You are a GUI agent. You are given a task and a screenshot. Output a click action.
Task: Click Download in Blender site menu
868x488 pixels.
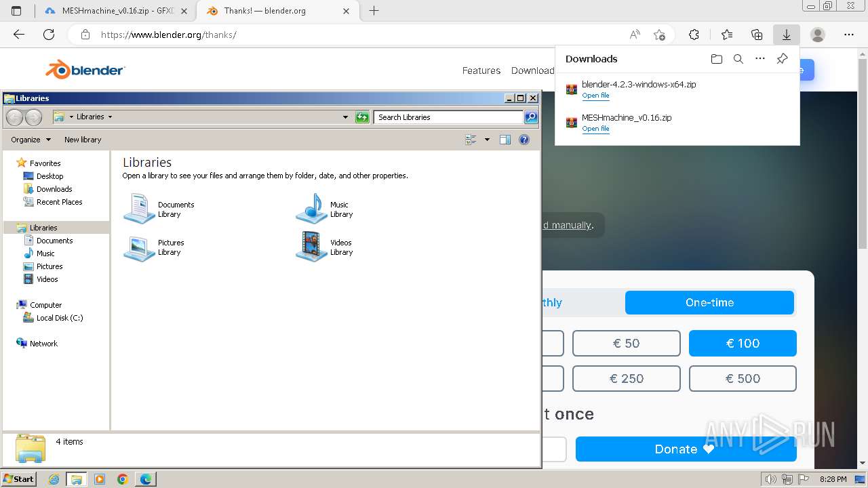coord(532,70)
